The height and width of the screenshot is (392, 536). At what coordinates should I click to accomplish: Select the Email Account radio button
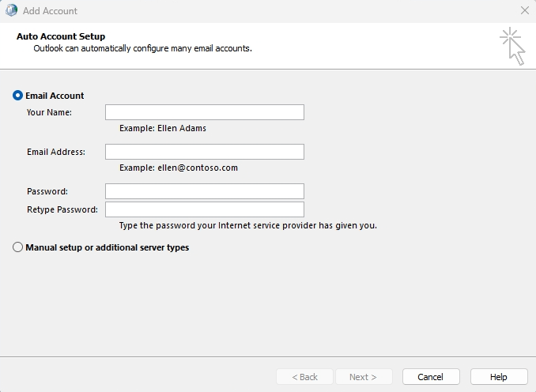pyautogui.click(x=18, y=96)
